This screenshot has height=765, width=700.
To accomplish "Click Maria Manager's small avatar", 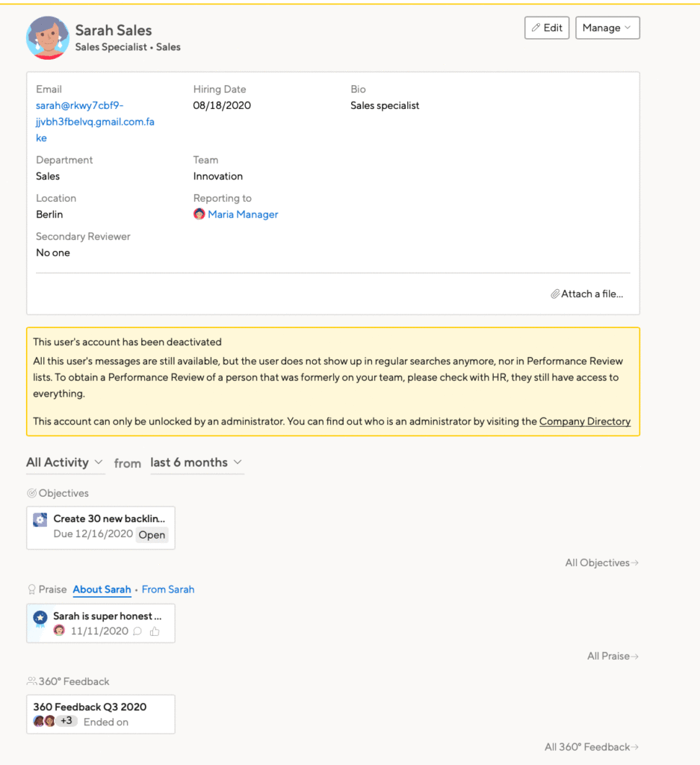I will (x=199, y=214).
